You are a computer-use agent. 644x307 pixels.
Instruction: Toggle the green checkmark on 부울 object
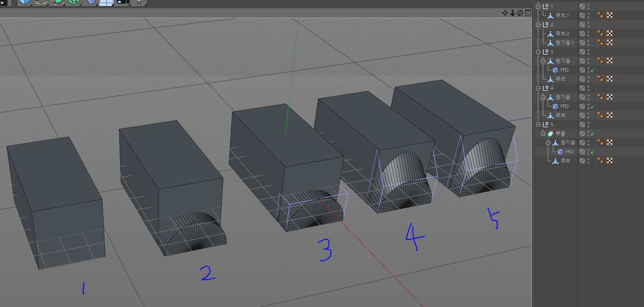(592, 134)
